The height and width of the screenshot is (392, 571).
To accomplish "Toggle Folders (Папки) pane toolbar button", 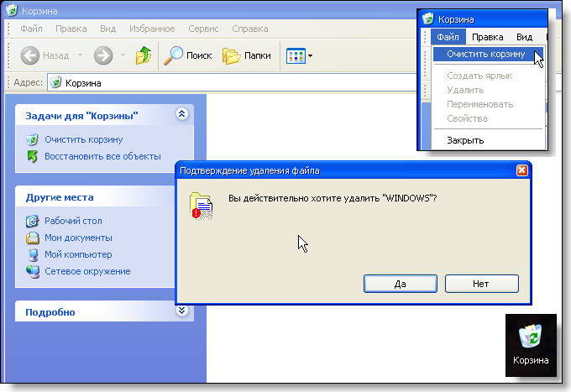I will [x=247, y=55].
